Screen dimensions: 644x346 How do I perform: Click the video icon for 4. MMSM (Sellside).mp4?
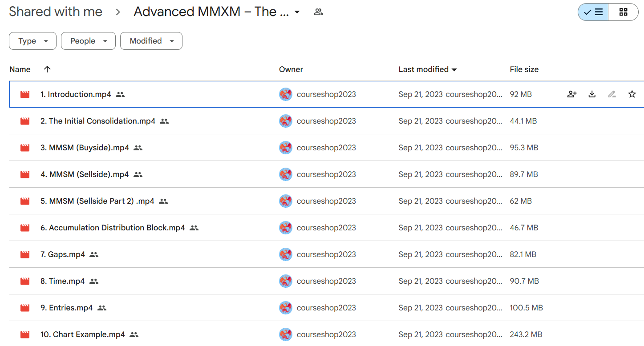pos(25,174)
